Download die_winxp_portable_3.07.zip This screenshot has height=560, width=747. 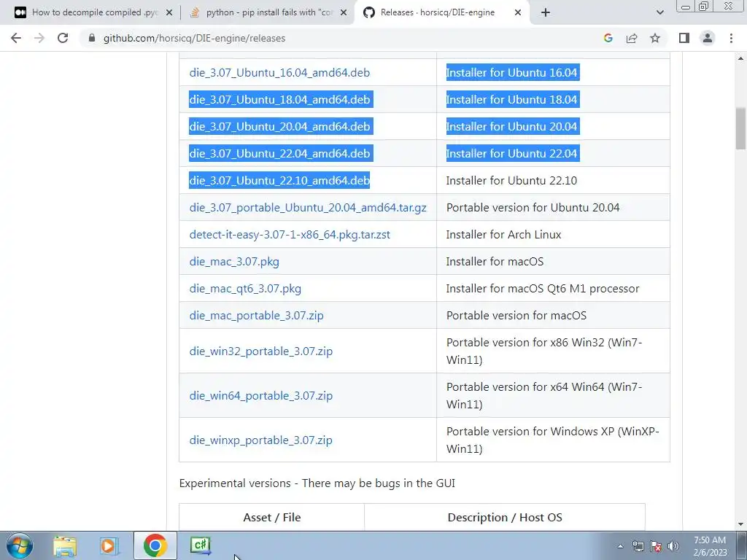point(260,440)
